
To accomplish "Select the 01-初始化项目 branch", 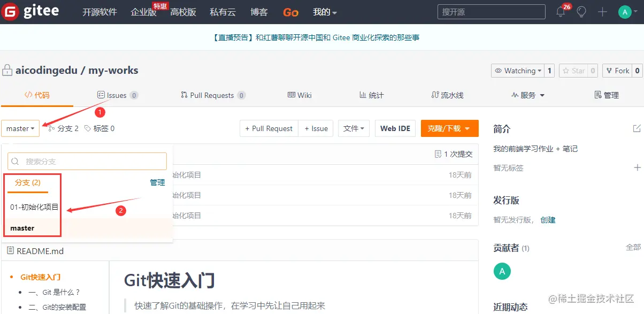I will tap(34, 207).
